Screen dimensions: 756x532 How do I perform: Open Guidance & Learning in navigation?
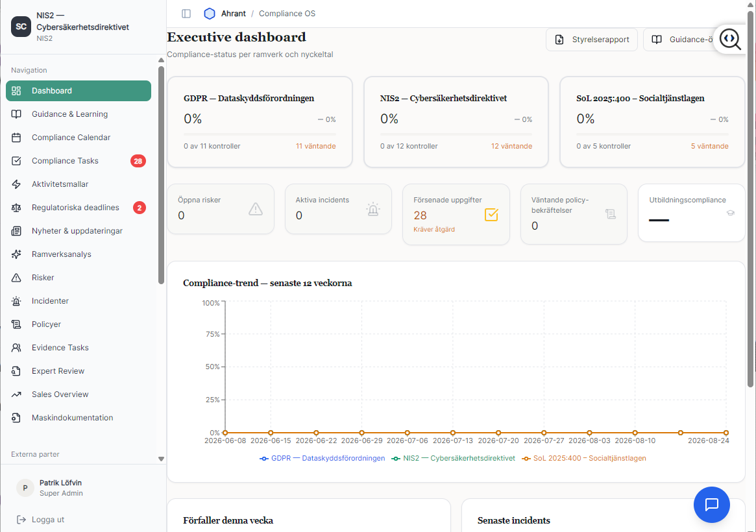pyautogui.click(x=79, y=114)
